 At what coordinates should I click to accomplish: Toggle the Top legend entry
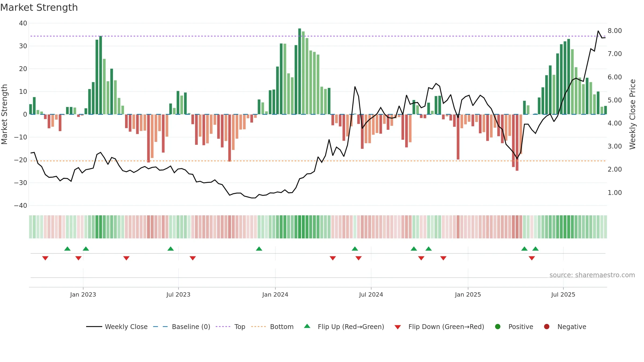tap(230, 327)
